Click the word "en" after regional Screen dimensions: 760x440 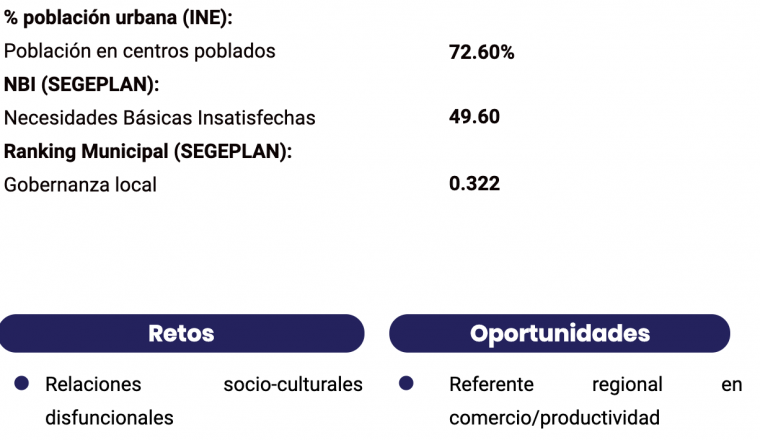tap(731, 384)
